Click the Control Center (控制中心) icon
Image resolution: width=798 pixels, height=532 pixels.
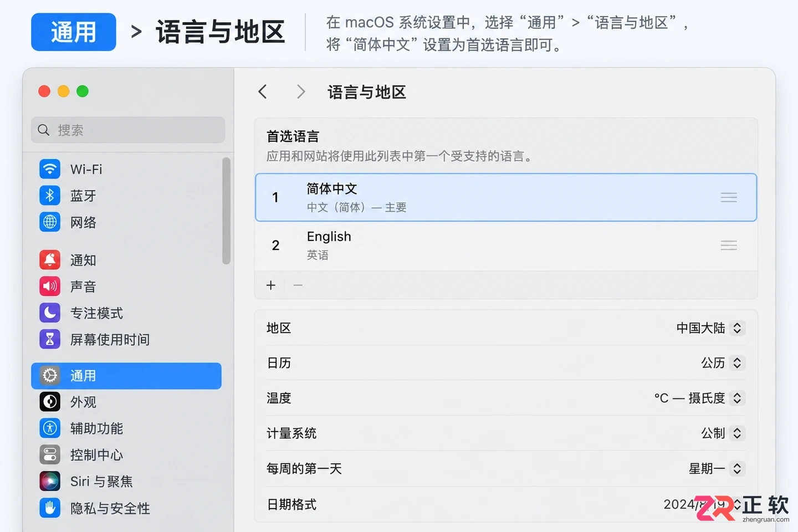coord(50,455)
